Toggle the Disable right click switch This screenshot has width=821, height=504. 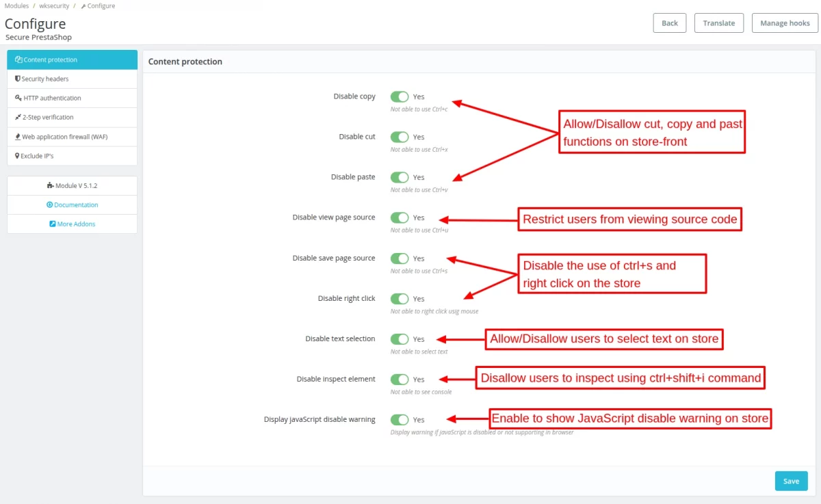pos(400,298)
